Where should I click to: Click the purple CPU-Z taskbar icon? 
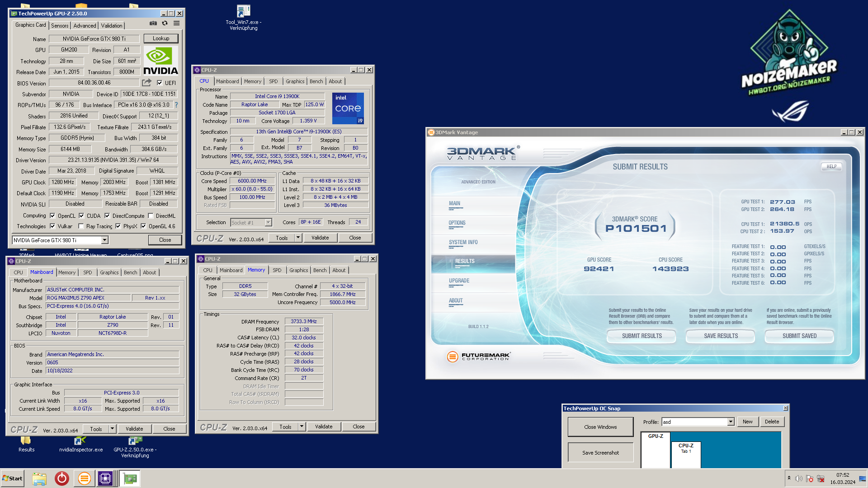click(105, 479)
